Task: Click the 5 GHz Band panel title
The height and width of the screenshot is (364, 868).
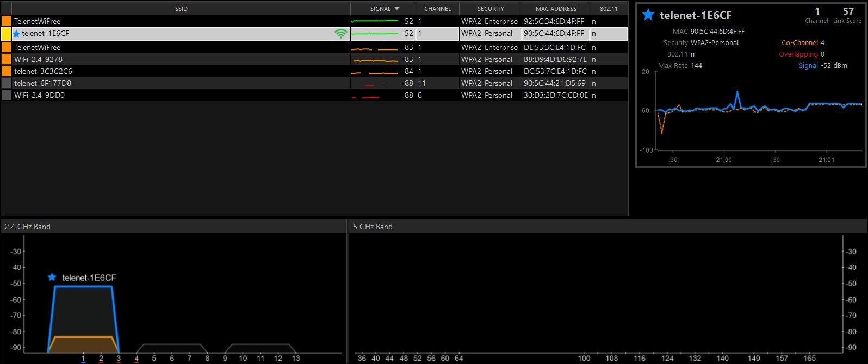Action: [373, 227]
